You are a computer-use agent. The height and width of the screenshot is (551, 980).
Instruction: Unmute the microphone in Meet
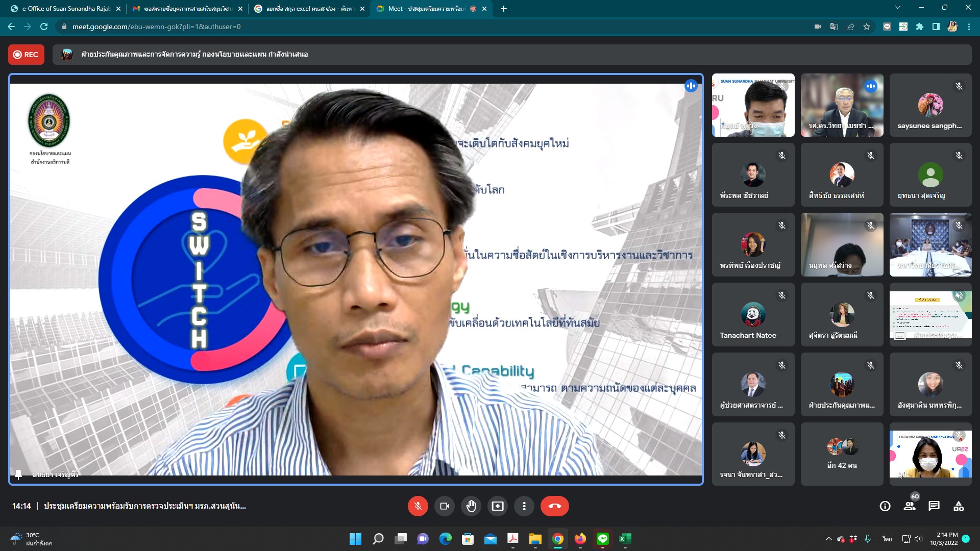(418, 506)
